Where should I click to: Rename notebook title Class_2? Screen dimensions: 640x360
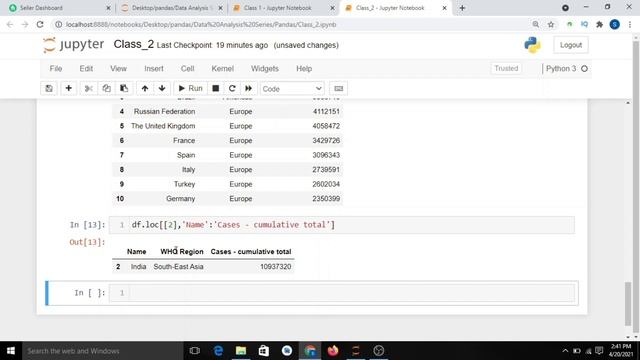133,44
